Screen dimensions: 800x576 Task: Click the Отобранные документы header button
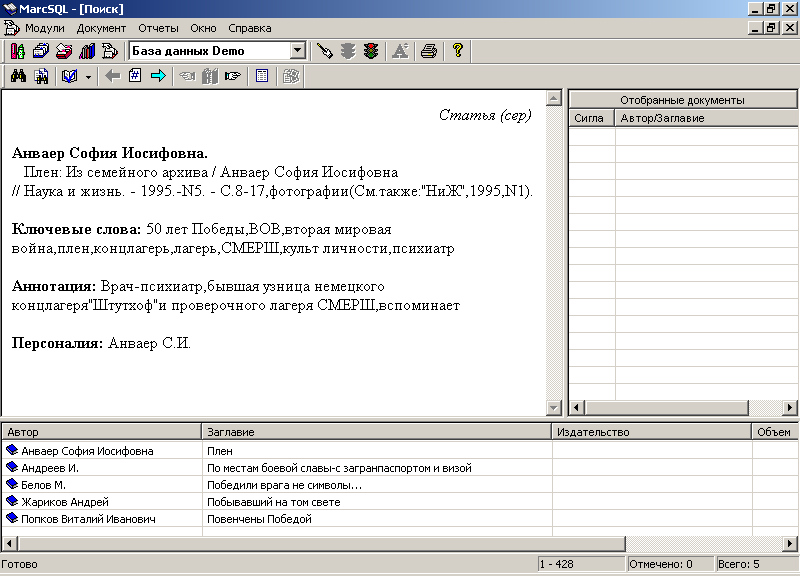(683, 100)
